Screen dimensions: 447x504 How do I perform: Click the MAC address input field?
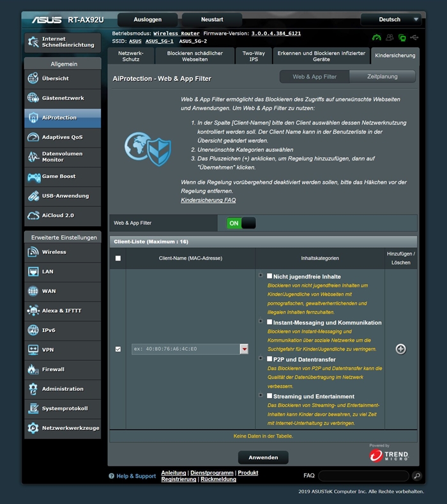tap(186, 349)
